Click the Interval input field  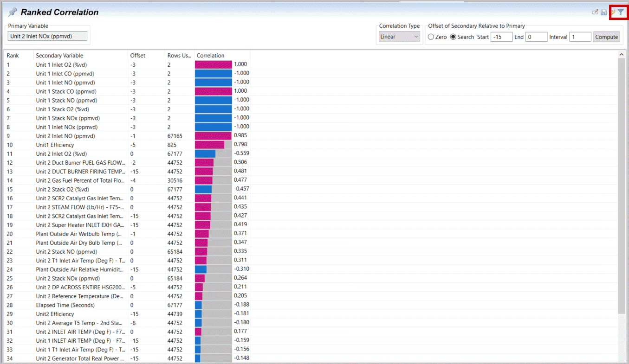[x=580, y=37]
